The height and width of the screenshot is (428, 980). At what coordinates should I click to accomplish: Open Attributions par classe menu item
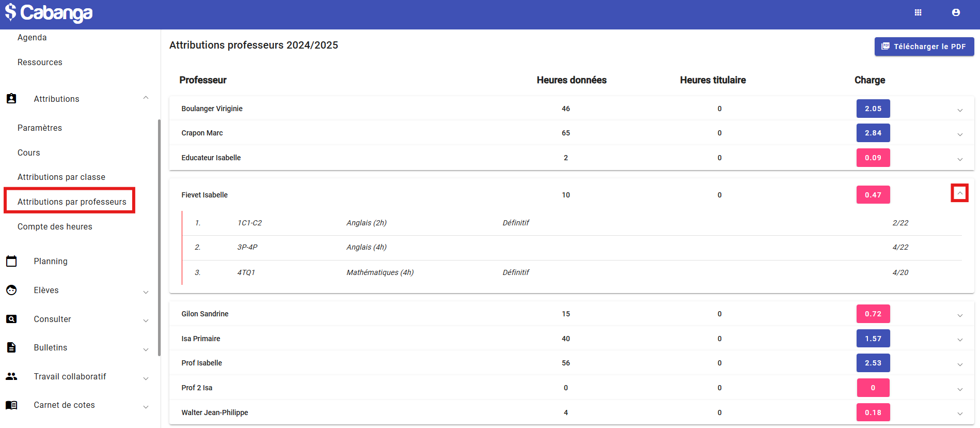(61, 177)
